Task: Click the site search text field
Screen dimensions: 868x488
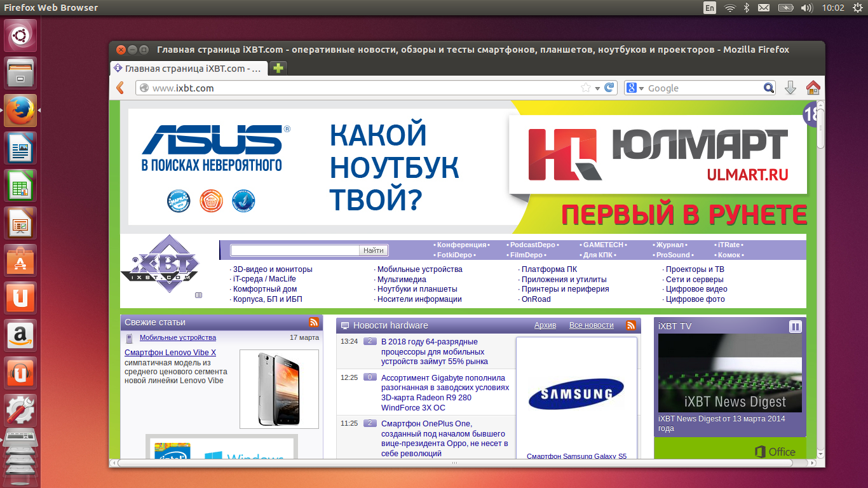Action: coord(295,250)
